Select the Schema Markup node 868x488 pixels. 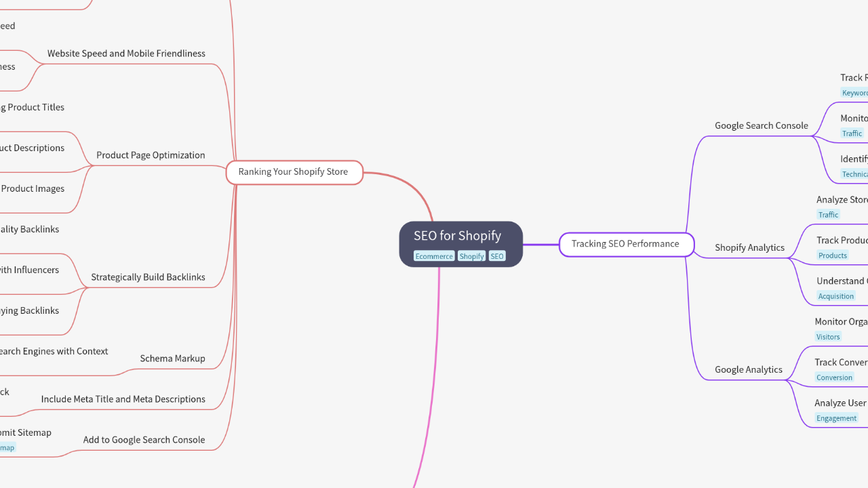[172, 359]
